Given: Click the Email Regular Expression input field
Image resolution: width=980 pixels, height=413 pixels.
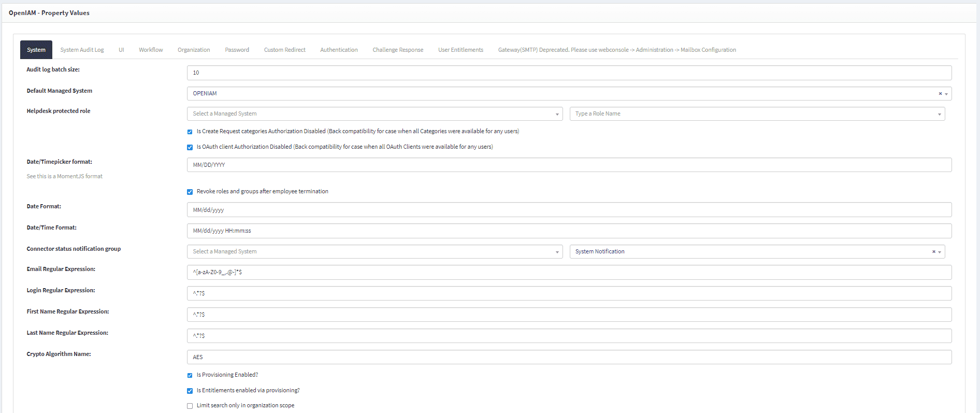Looking at the screenshot, I should (x=569, y=273).
